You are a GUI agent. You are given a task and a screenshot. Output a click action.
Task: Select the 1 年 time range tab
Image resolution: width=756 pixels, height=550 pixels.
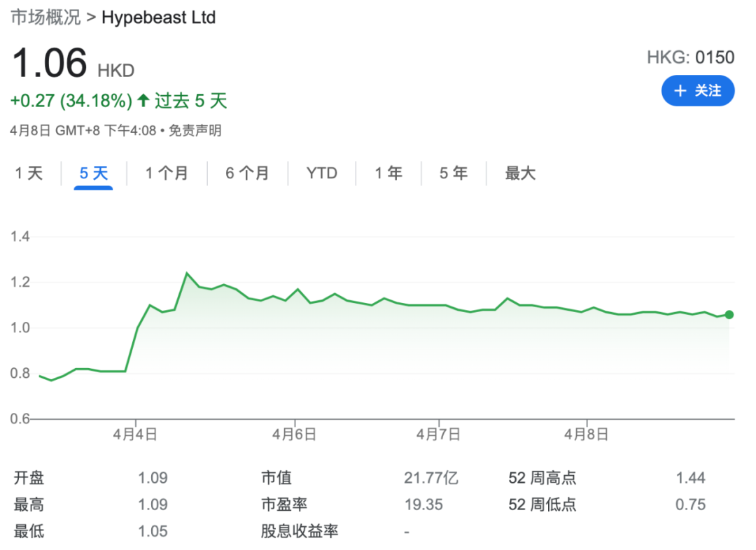click(388, 173)
